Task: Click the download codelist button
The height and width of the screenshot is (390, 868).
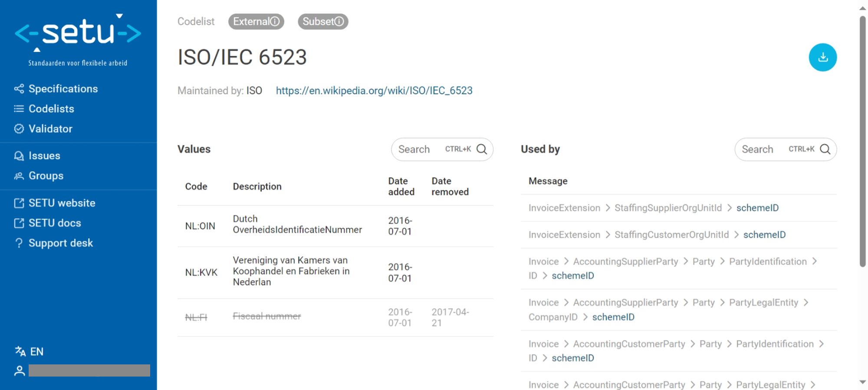Action: pyautogui.click(x=822, y=57)
